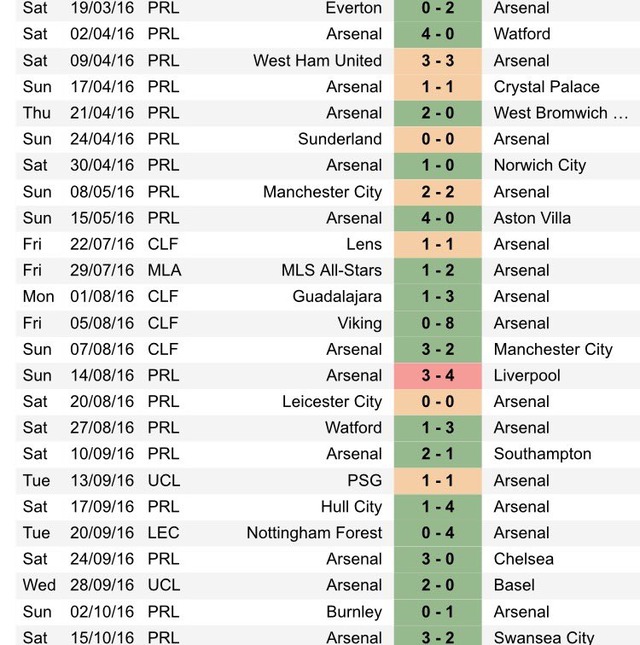Click the Nottingham Forest team name
This screenshot has height=645, width=640.
click(314, 533)
